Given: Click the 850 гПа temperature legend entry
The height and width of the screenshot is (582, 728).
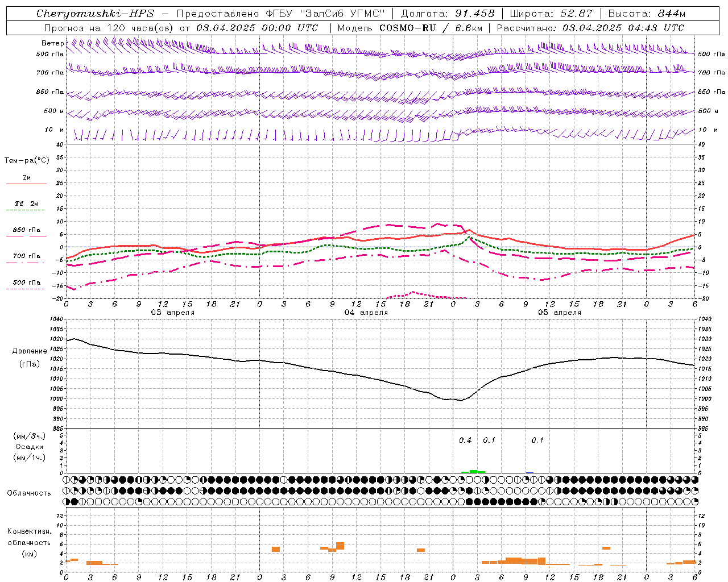Looking at the screenshot, I should pos(27,230).
